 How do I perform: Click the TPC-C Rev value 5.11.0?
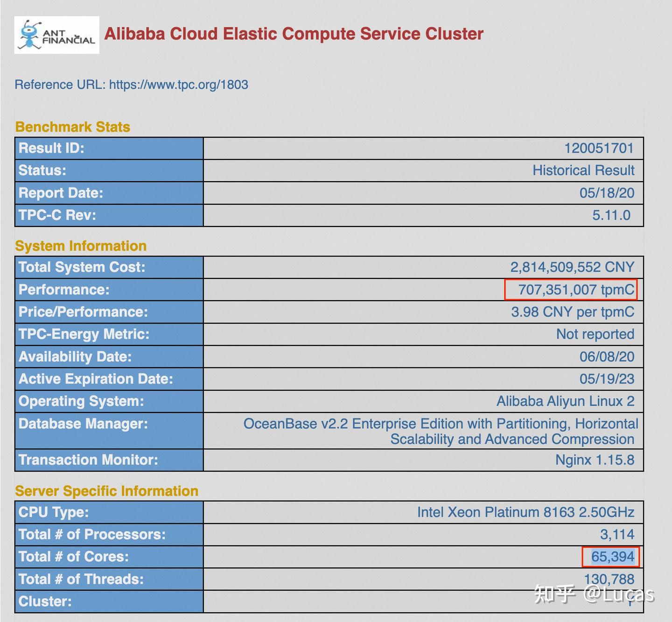(611, 215)
